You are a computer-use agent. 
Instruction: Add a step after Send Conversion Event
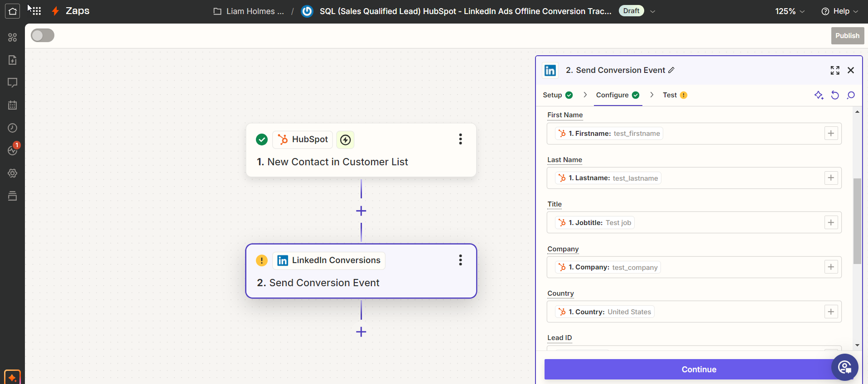click(x=361, y=332)
